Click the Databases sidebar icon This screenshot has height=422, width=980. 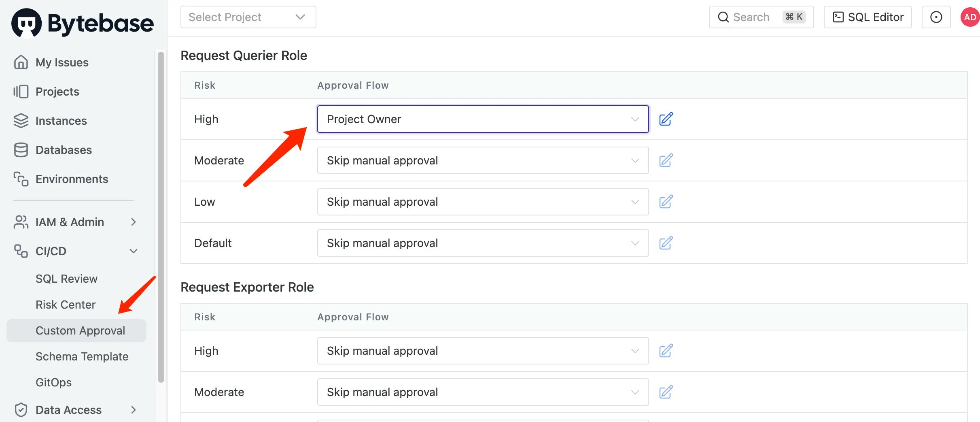(21, 150)
